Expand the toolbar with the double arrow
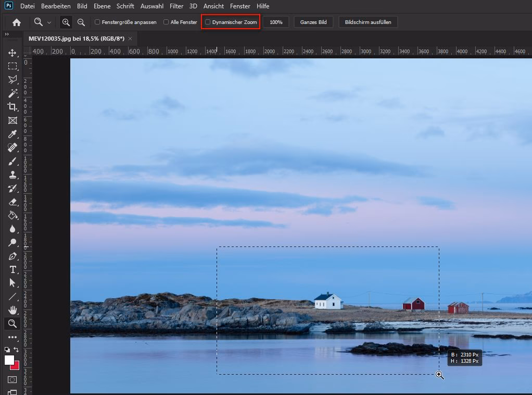Image resolution: width=532 pixels, height=395 pixels. coord(7,34)
